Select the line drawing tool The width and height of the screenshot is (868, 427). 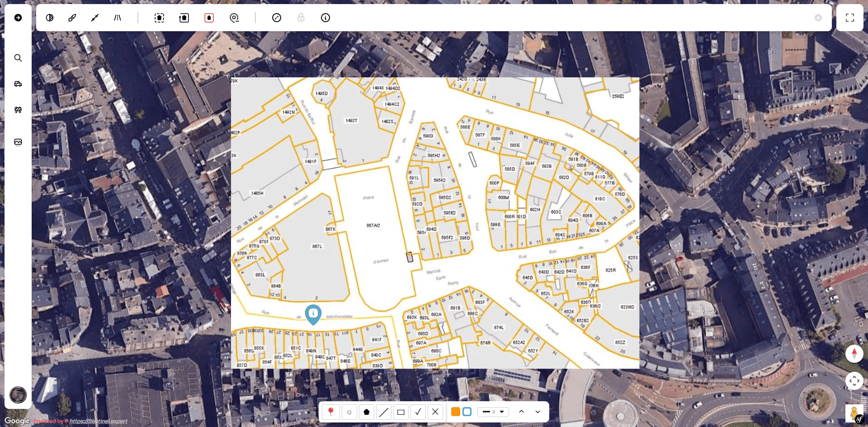[384, 412]
